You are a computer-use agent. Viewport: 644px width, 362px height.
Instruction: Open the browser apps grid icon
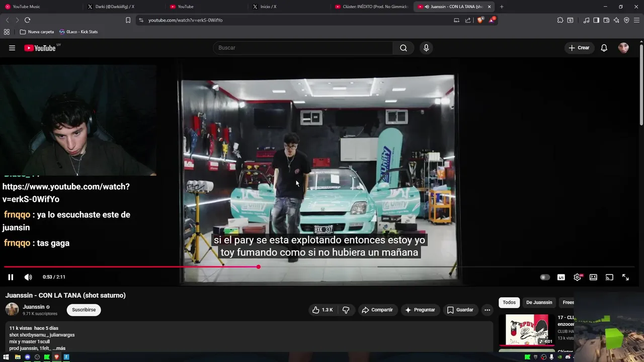point(7,32)
